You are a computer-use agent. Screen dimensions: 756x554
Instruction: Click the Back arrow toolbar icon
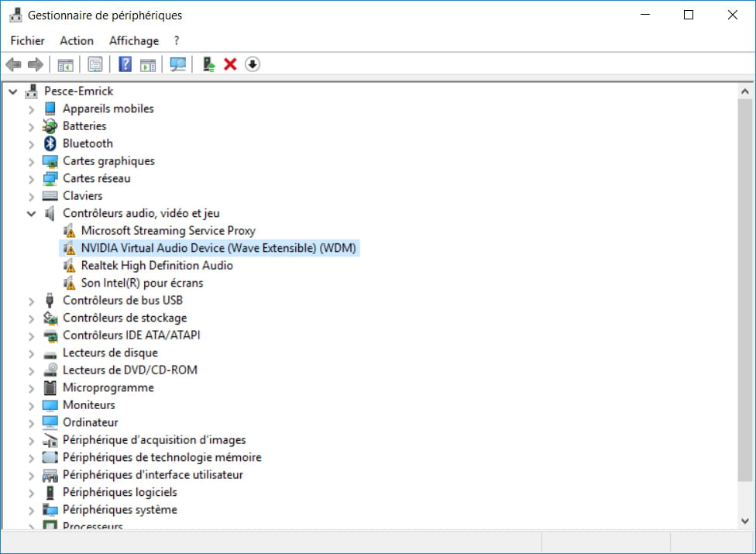pyautogui.click(x=13, y=64)
